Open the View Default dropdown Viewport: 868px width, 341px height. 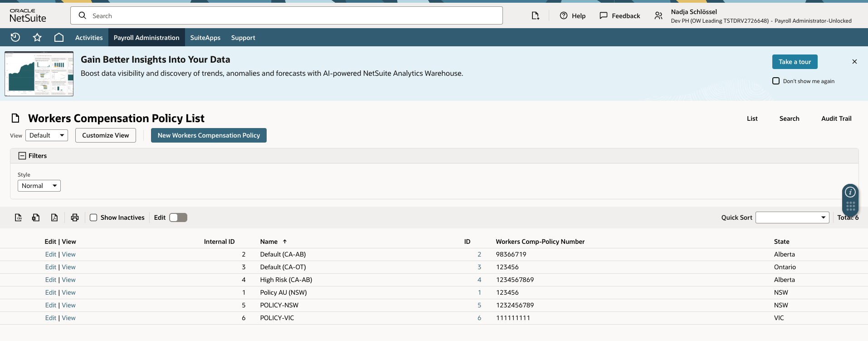(x=47, y=135)
